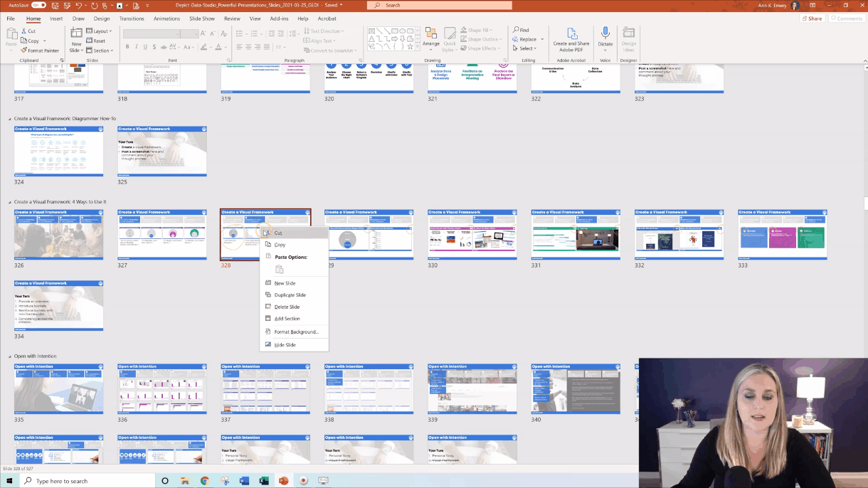Image resolution: width=868 pixels, height=488 pixels.
Task: Open the File tab
Action: click(11, 18)
